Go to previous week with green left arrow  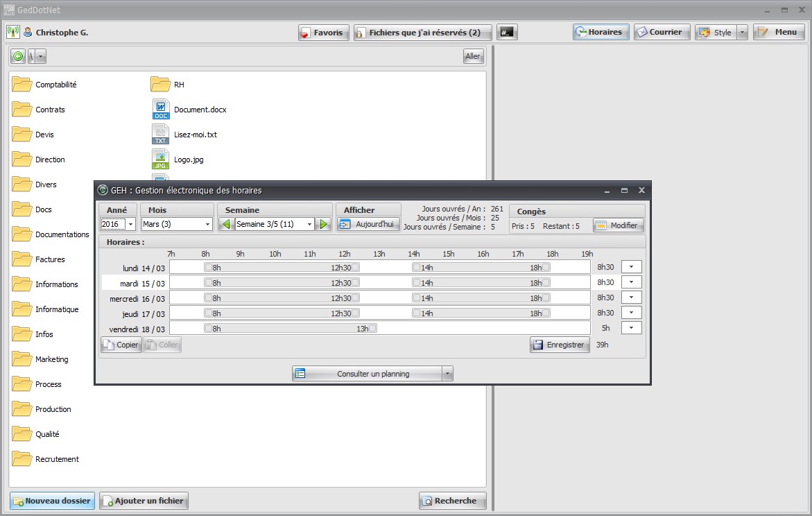pyautogui.click(x=226, y=224)
